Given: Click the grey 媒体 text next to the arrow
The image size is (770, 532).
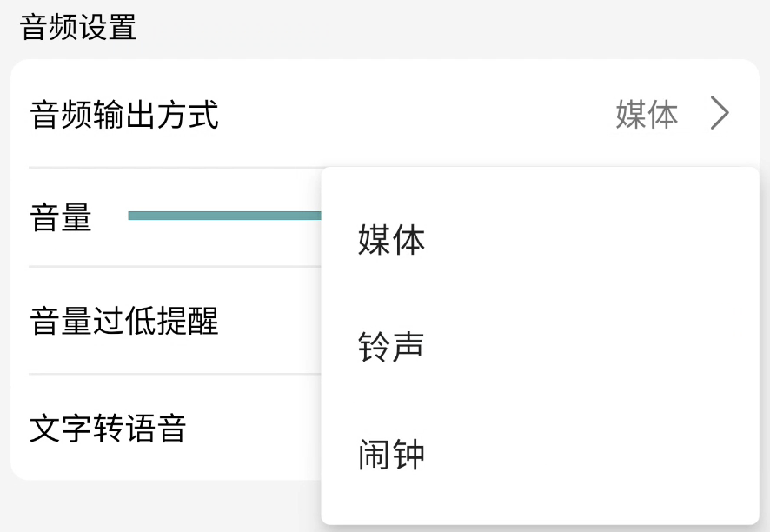Looking at the screenshot, I should click(x=647, y=115).
